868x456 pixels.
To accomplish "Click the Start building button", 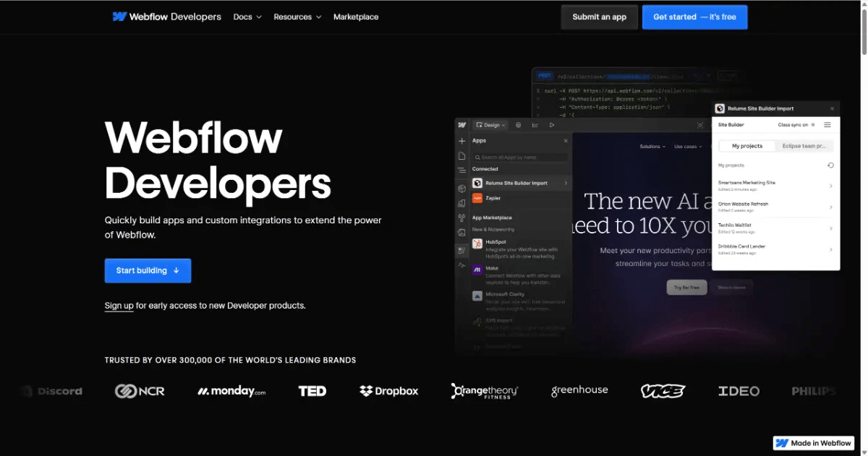I will [x=148, y=270].
